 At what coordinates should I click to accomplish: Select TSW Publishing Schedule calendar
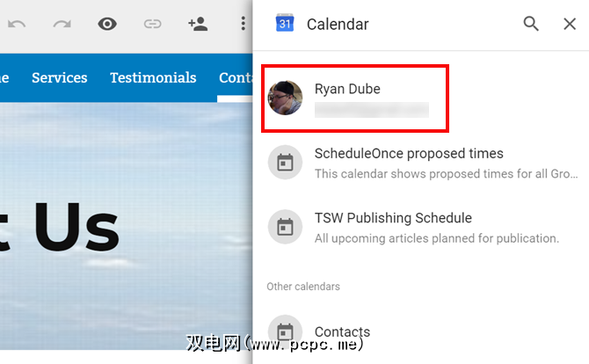tap(421, 227)
